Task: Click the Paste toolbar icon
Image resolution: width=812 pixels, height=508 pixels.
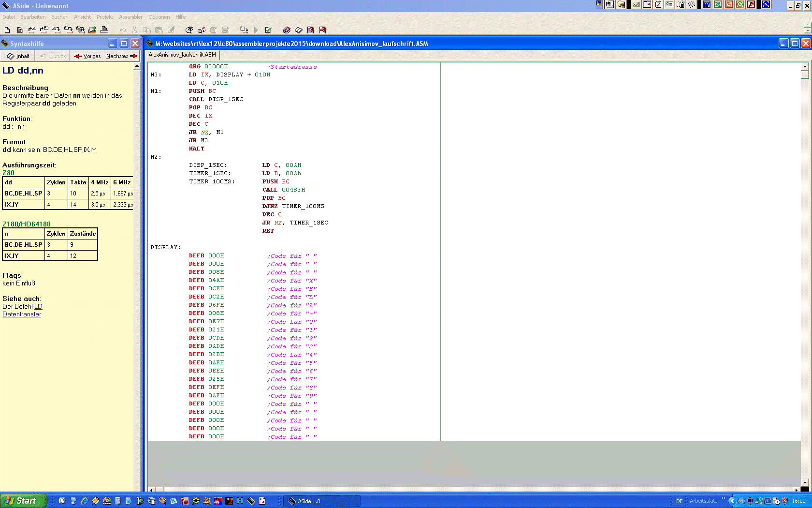Action: (x=159, y=30)
